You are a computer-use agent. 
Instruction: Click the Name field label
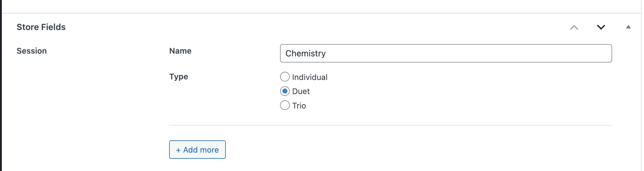[x=180, y=51]
